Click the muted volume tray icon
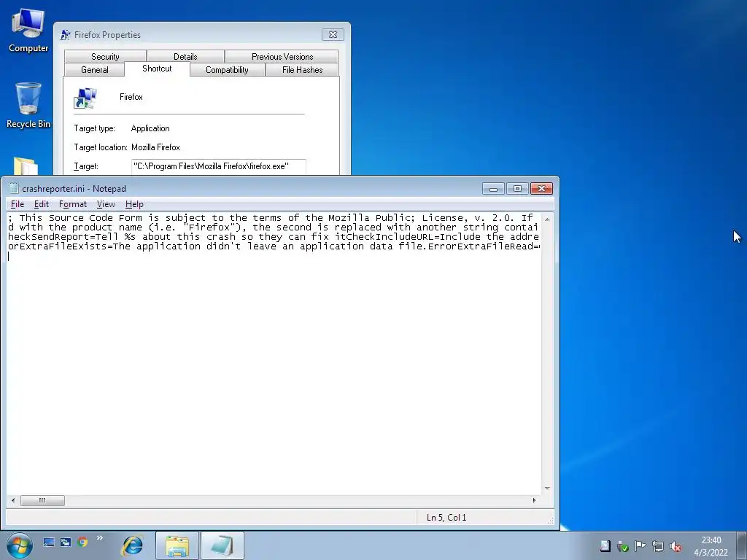The width and height of the screenshot is (747, 560). pyautogui.click(x=675, y=546)
